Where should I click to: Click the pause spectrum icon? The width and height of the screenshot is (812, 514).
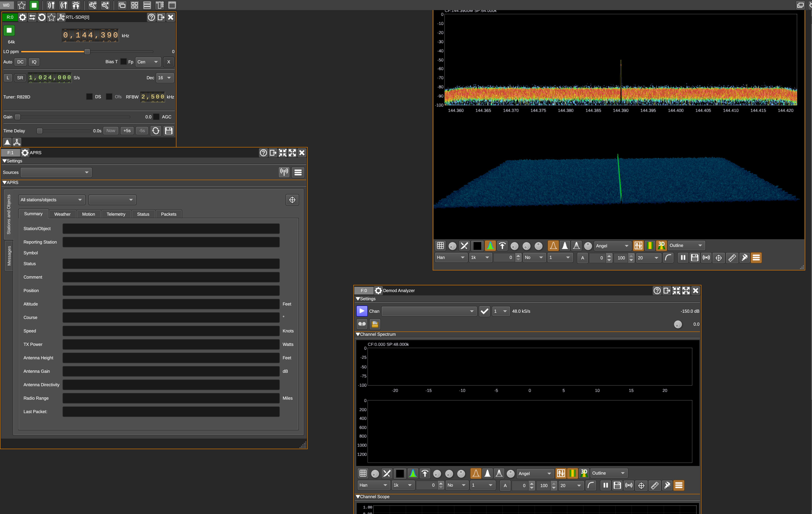(683, 257)
